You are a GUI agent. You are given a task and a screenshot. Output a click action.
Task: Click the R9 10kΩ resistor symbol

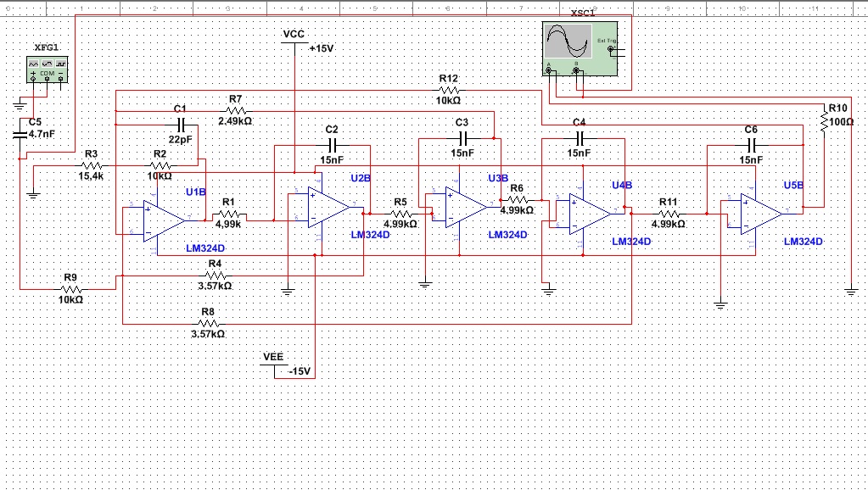(70, 288)
